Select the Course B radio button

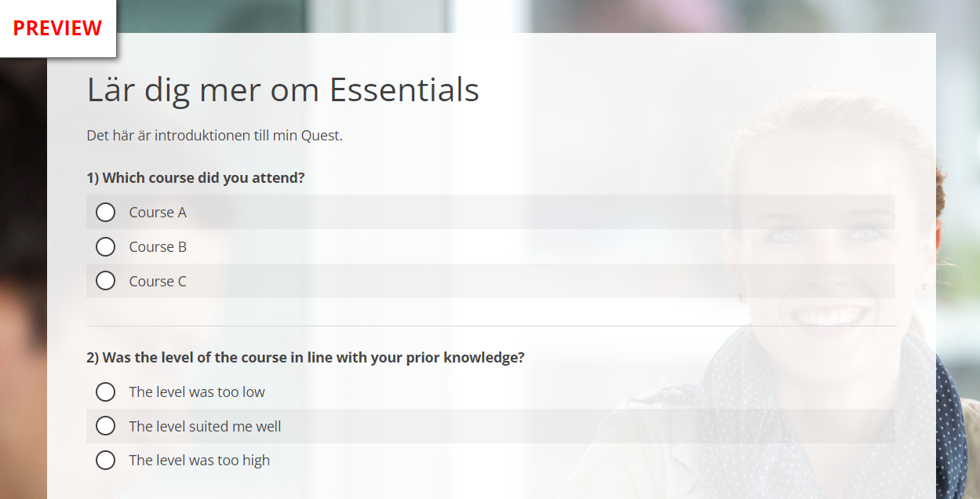(x=105, y=247)
